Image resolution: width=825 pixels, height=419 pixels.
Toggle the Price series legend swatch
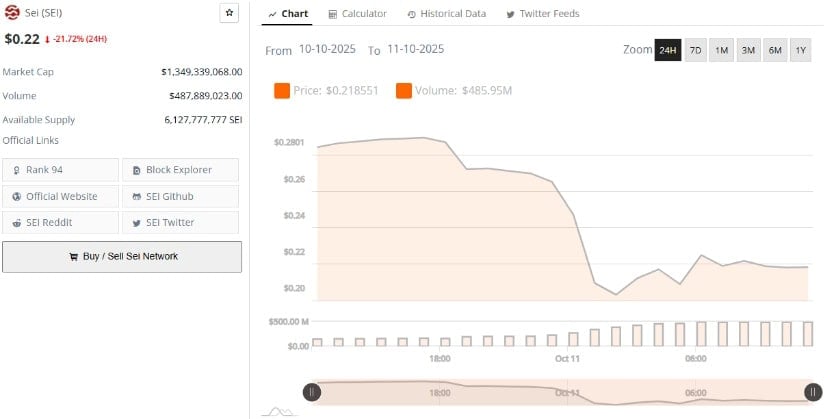[282, 91]
